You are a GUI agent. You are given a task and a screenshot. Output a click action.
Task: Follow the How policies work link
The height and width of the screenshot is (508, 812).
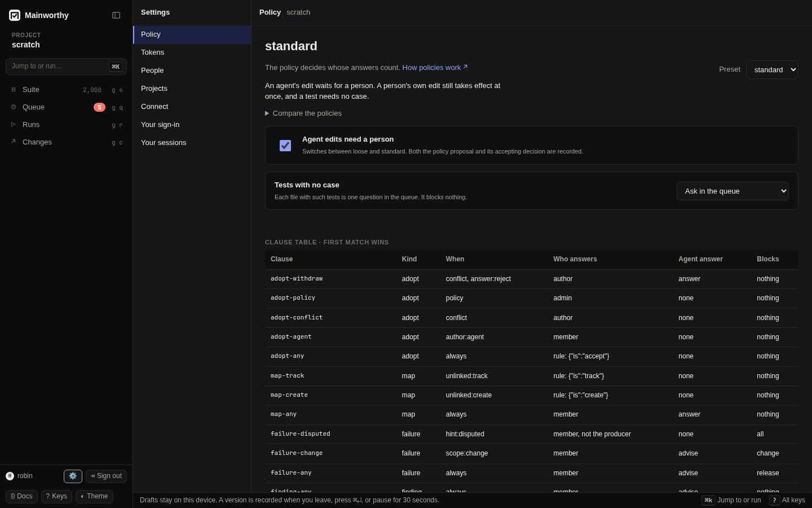point(435,67)
